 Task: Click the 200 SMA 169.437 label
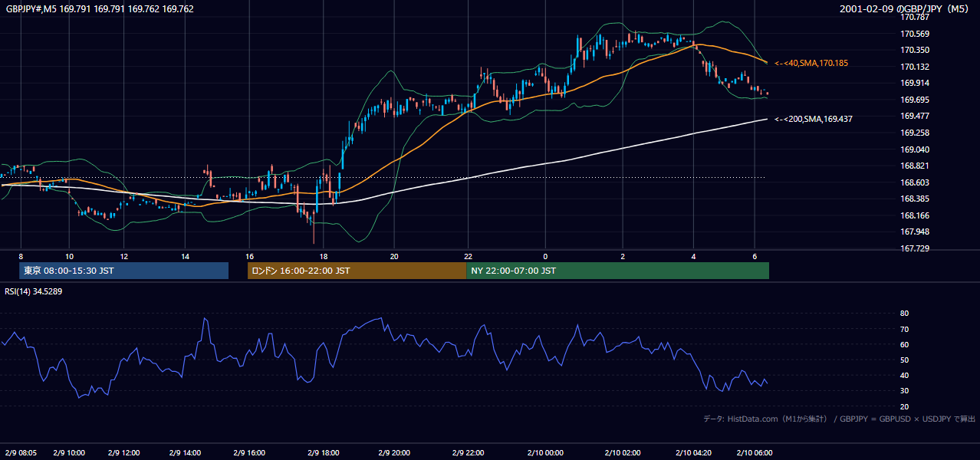(814, 119)
